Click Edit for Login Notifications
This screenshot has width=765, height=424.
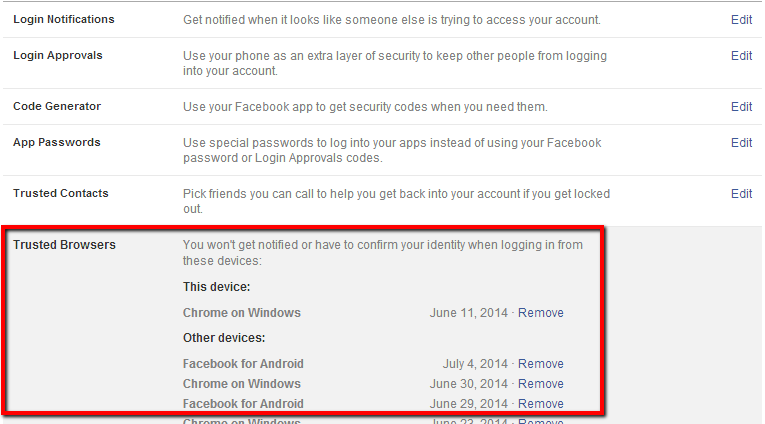741,20
